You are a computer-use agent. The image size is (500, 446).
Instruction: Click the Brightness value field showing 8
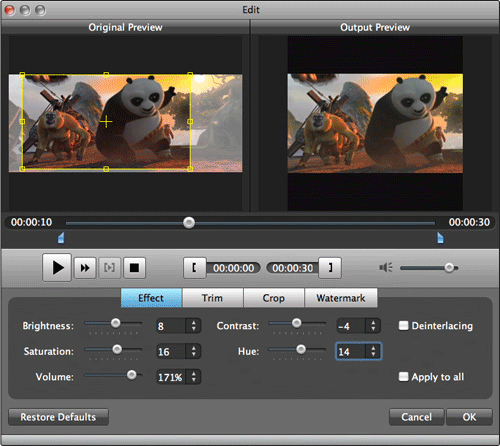[x=171, y=326]
